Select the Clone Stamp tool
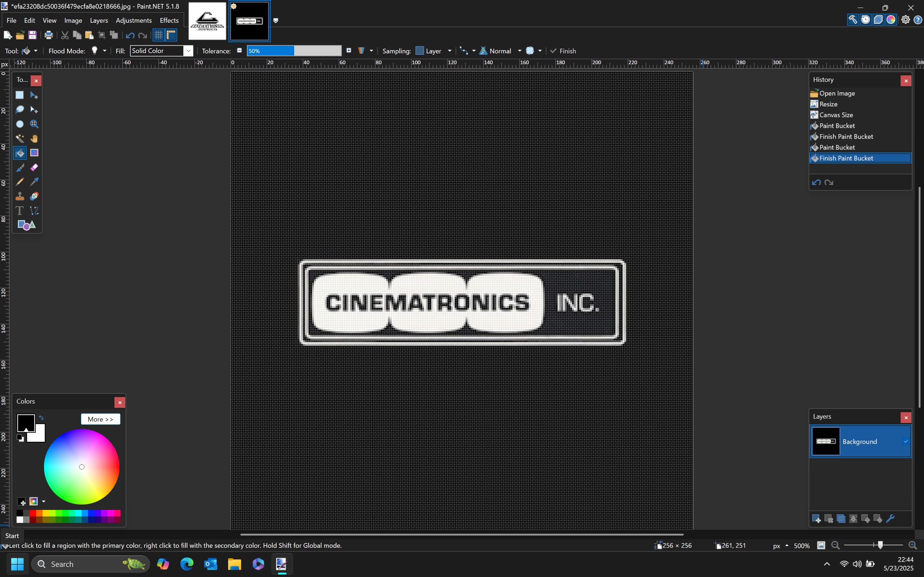 coord(19,196)
